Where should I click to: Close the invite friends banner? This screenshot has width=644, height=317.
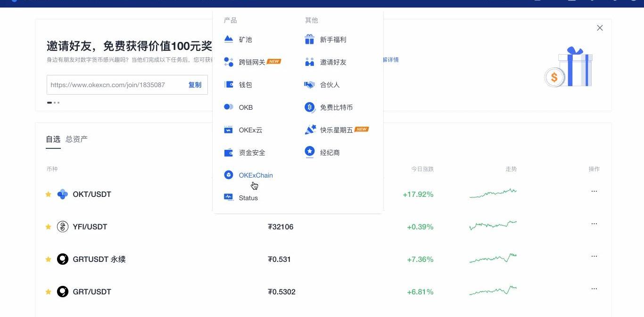click(600, 28)
